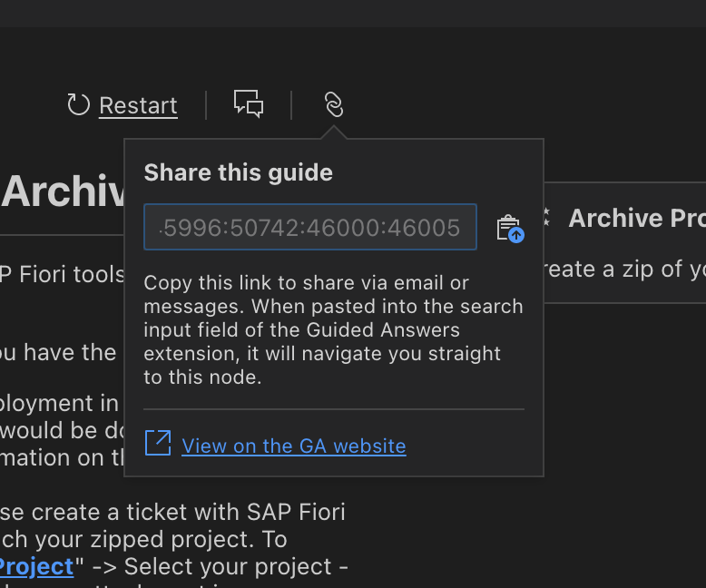Viewport: 706px width, 588px height.
Task: Click the 'Share this guide' heading
Action: pyautogui.click(x=238, y=172)
